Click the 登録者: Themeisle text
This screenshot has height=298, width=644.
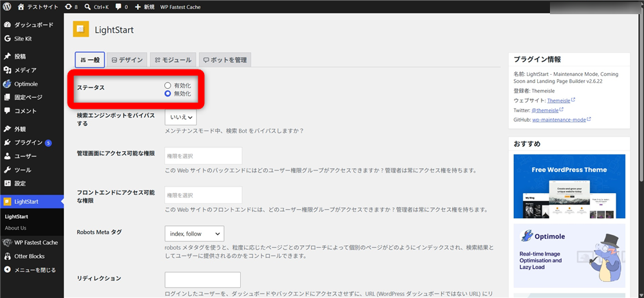(535, 90)
